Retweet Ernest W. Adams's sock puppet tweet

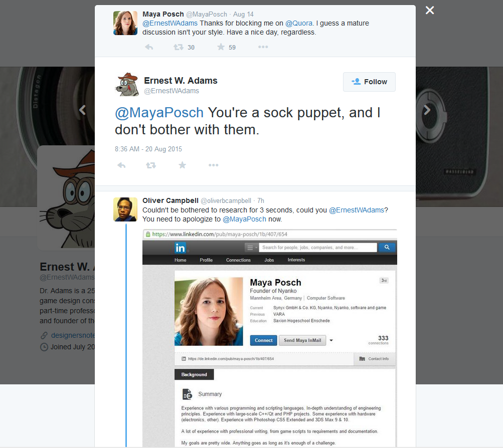[x=150, y=165]
